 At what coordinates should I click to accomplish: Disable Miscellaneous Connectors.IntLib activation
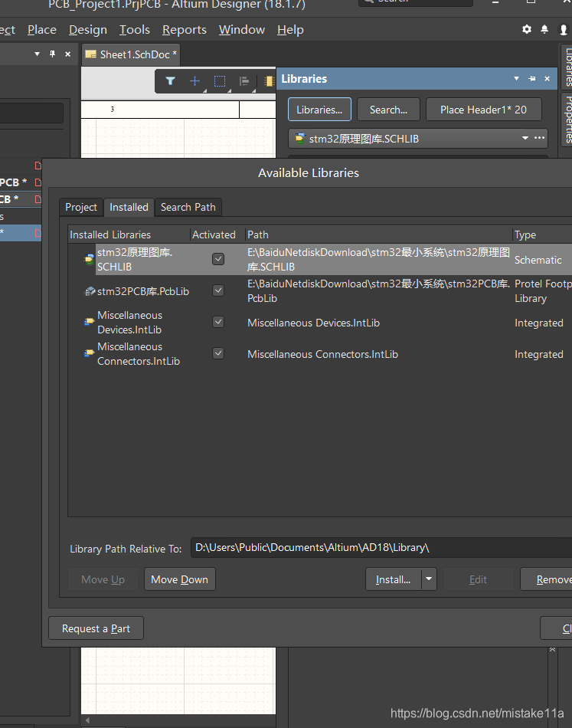click(218, 353)
